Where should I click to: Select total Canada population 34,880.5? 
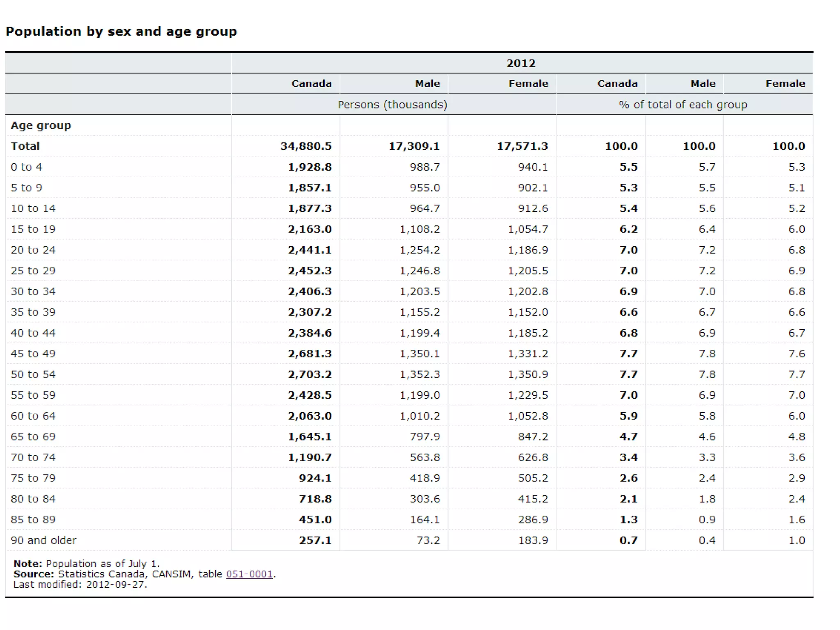tap(306, 146)
